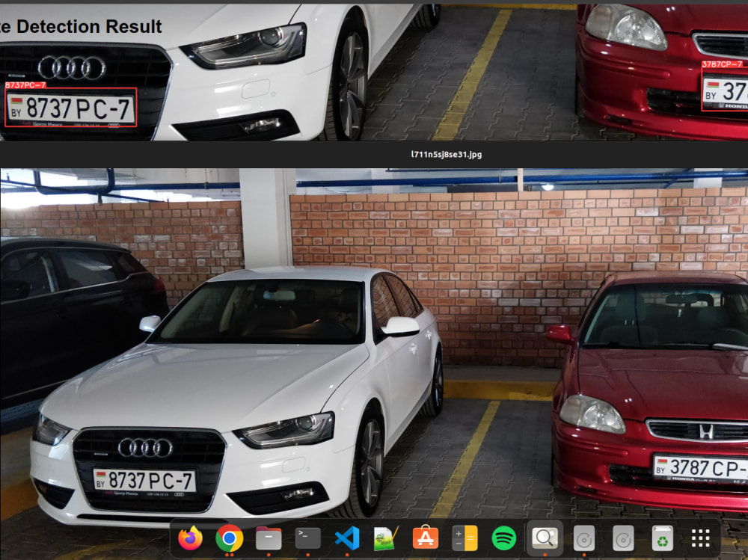Open Ubuntu Software store icon
The image size is (748, 560).
coord(426,538)
